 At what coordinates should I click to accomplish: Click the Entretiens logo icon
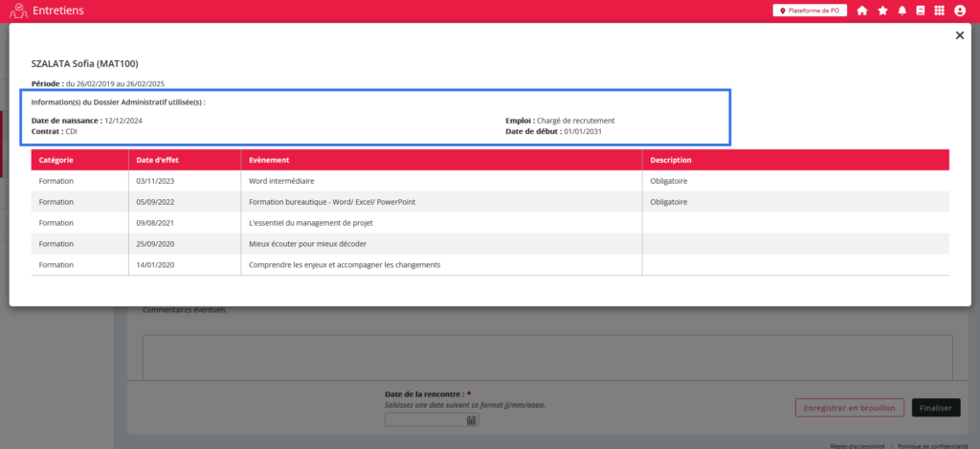16,11
